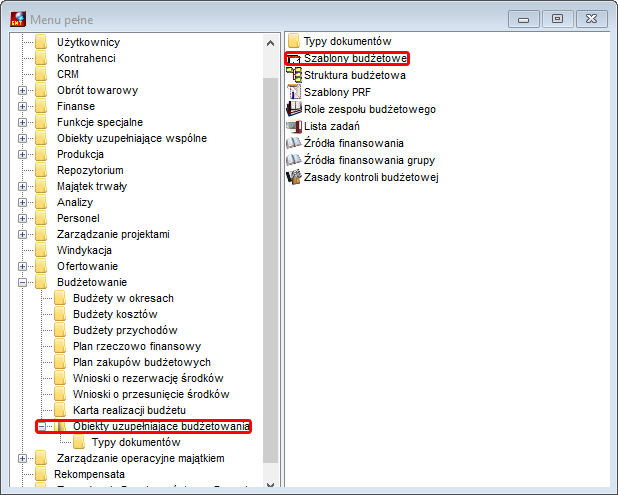Open the Role zespołu budżetowego icon
The width and height of the screenshot is (618, 495).
294,109
